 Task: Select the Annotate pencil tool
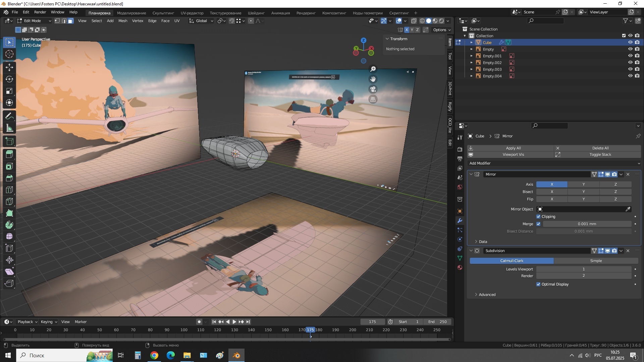click(x=9, y=116)
